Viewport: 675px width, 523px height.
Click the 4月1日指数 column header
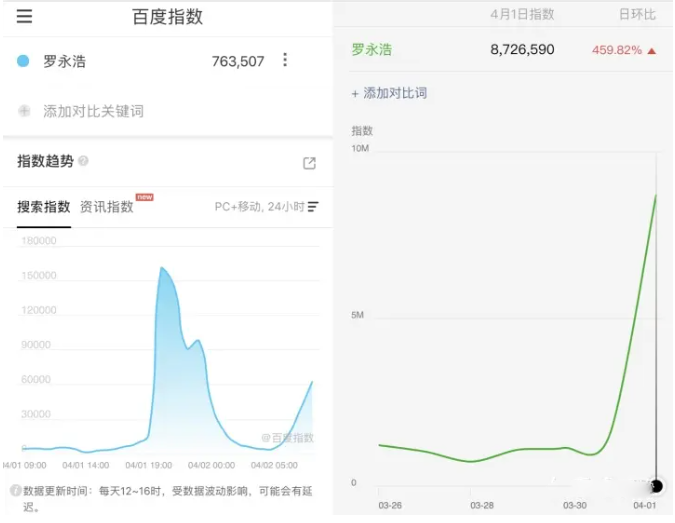(522, 14)
